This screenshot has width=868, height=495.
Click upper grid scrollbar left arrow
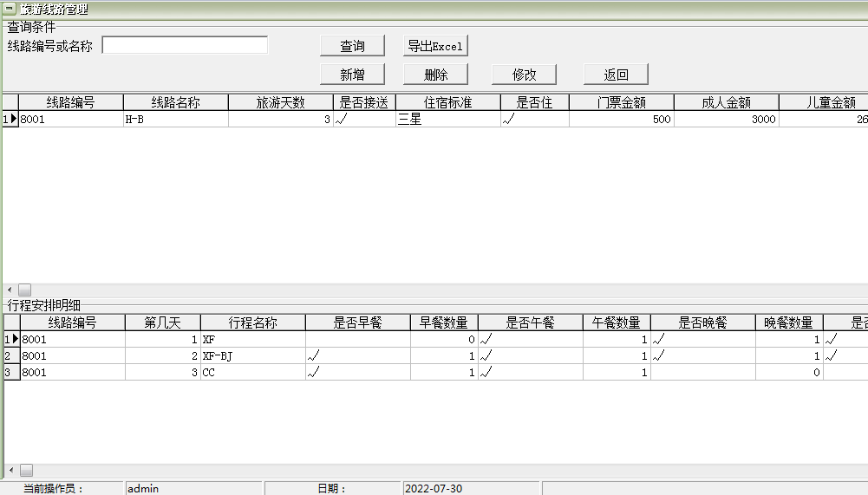tap(10, 290)
